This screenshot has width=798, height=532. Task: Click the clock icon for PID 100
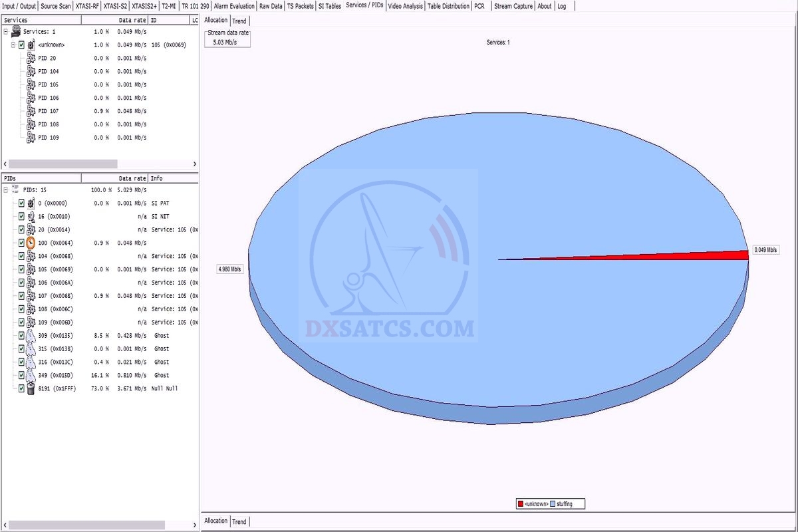pyautogui.click(x=31, y=243)
